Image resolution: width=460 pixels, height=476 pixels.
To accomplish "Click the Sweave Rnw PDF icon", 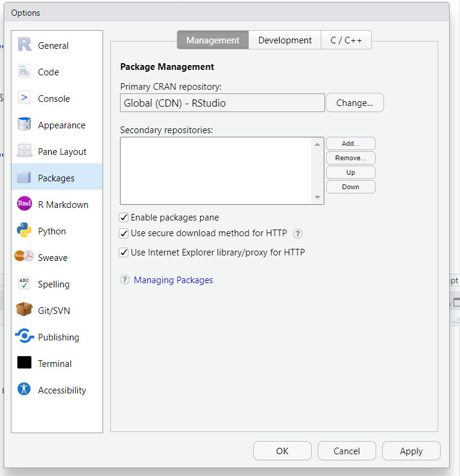I will pyautogui.click(x=24, y=256).
